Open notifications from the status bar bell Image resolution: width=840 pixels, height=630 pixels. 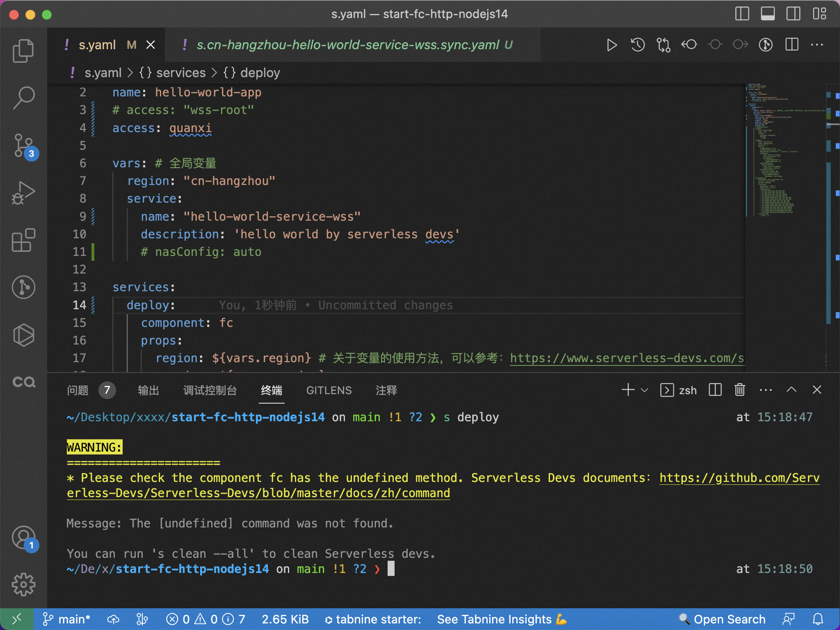(x=817, y=619)
